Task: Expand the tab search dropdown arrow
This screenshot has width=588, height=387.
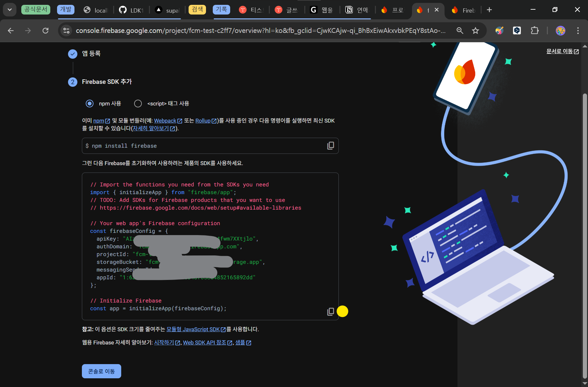Action: 10,10
